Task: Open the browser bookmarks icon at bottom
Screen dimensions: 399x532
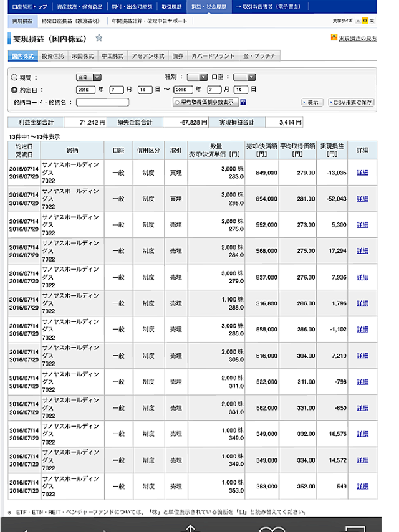Action: (269, 528)
